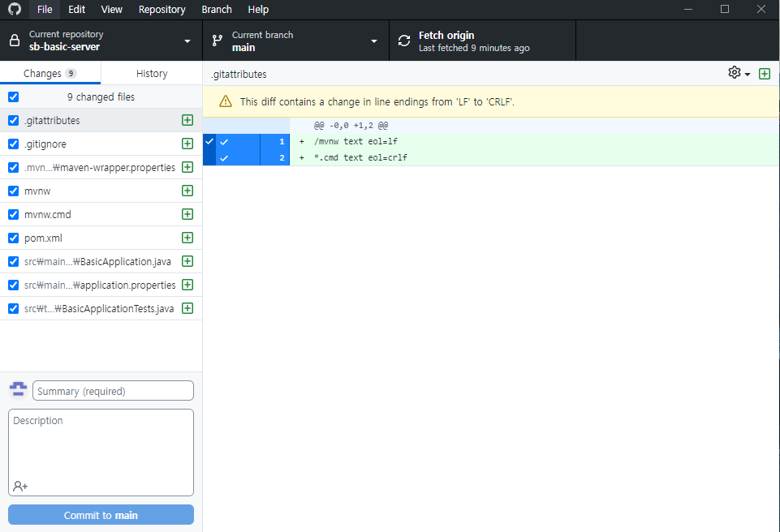The width and height of the screenshot is (780, 532).
Task: Open diff settings gear icon
Action: [x=735, y=73]
